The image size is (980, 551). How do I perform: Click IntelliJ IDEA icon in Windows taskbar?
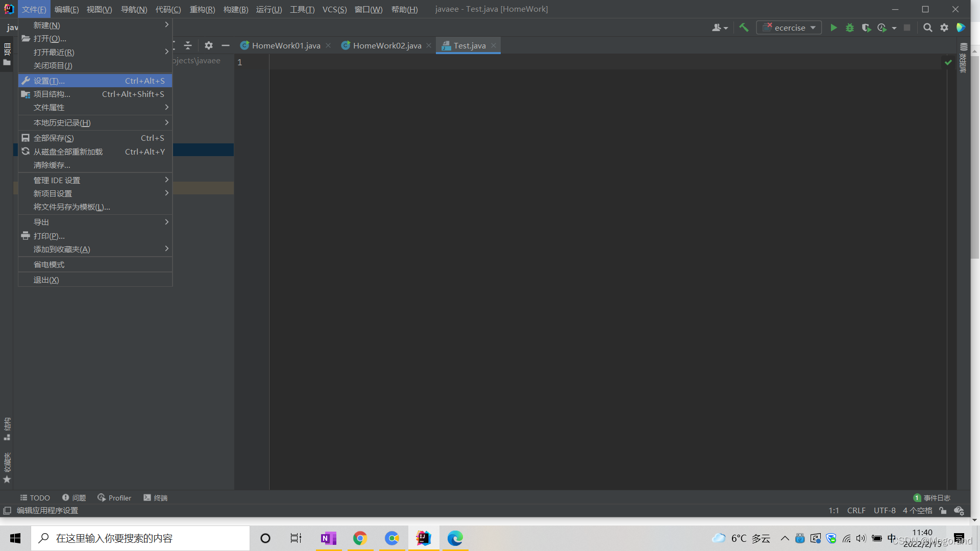pyautogui.click(x=423, y=538)
